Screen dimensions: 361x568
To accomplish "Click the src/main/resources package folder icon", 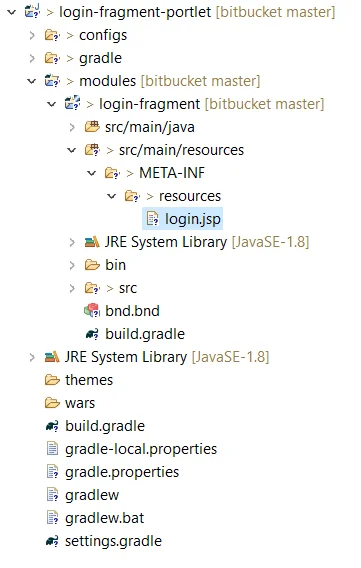I will [92, 150].
